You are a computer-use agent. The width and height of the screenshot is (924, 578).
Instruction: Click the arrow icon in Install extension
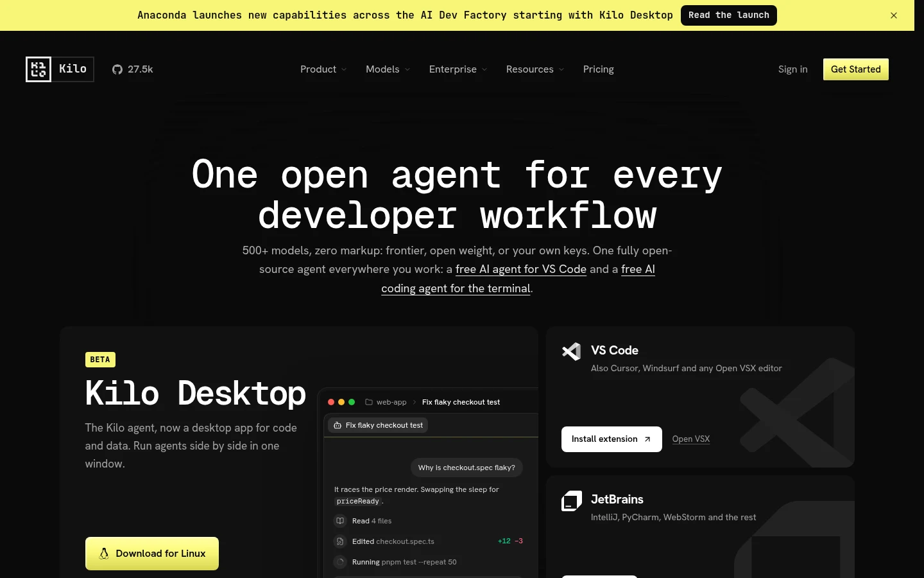click(647, 439)
